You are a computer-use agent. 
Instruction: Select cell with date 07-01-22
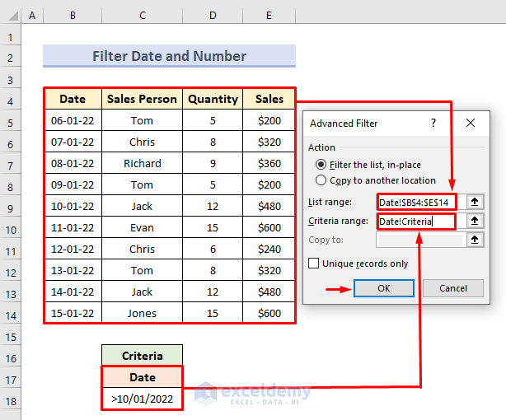point(73,142)
